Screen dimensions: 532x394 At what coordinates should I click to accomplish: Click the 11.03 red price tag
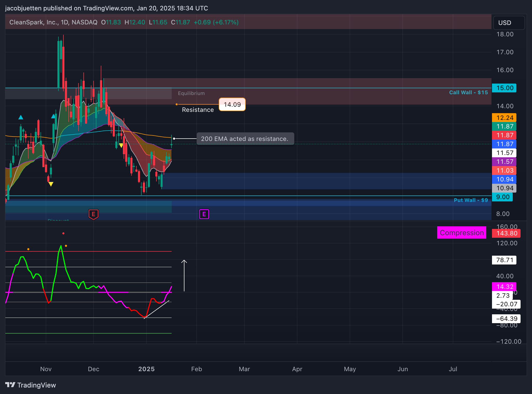click(x=504, y=171)
